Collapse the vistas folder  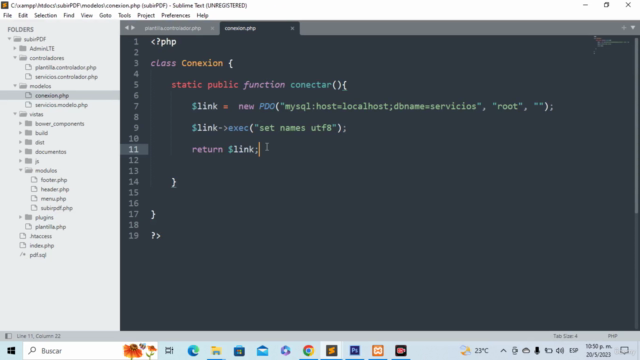pos(15,114)
